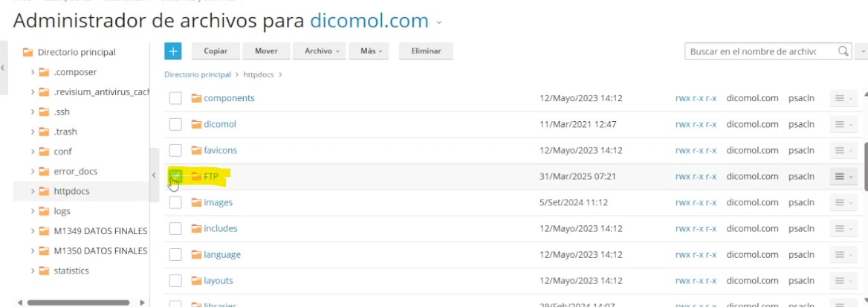
Task: Open the favicons folder link
Action: coord(220,150)
